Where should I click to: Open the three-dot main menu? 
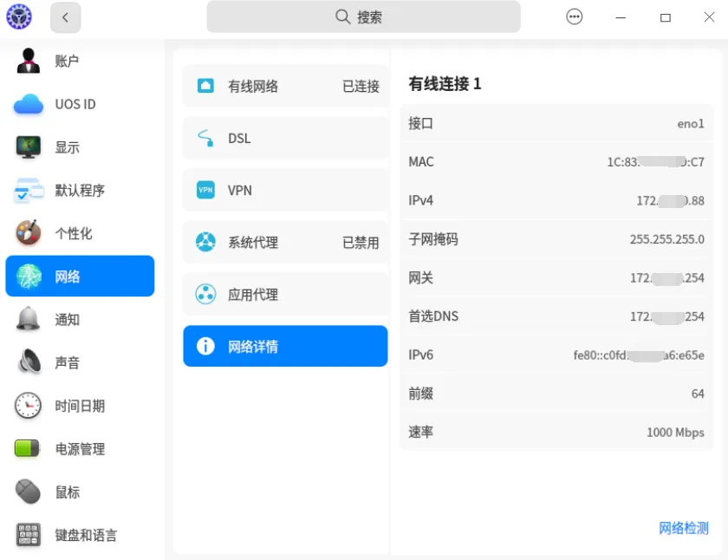click(x=575, y=17)
